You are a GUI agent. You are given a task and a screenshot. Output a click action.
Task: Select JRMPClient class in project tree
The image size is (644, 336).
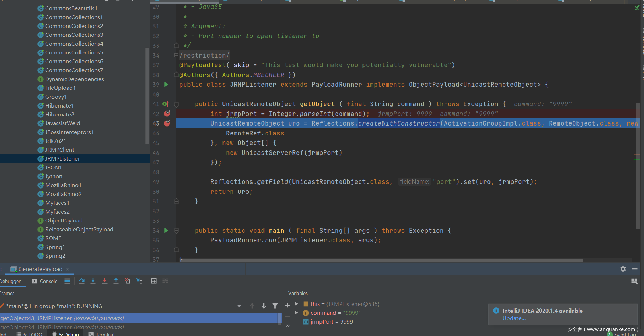point(59,150)
